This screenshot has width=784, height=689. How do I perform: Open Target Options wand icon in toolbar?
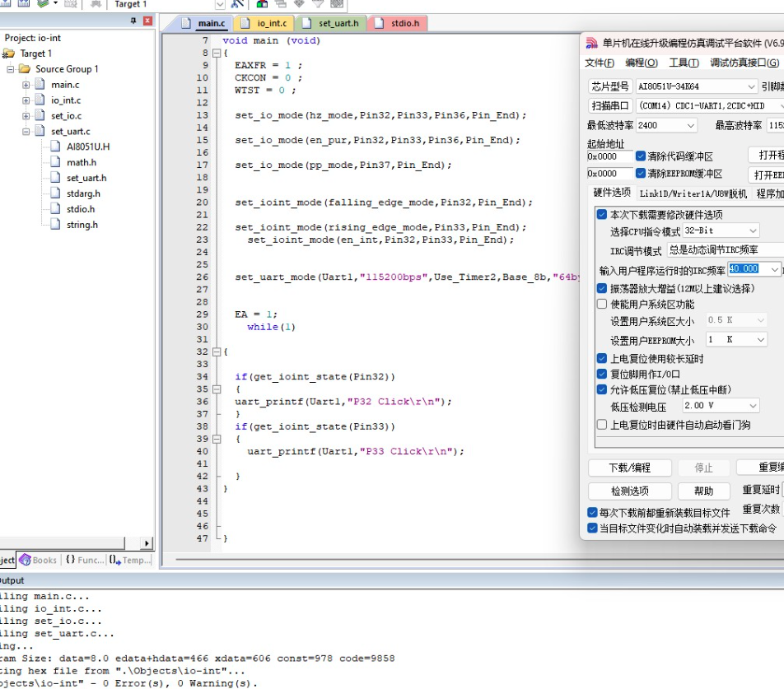pyautogui.click(x=237, y=4)
